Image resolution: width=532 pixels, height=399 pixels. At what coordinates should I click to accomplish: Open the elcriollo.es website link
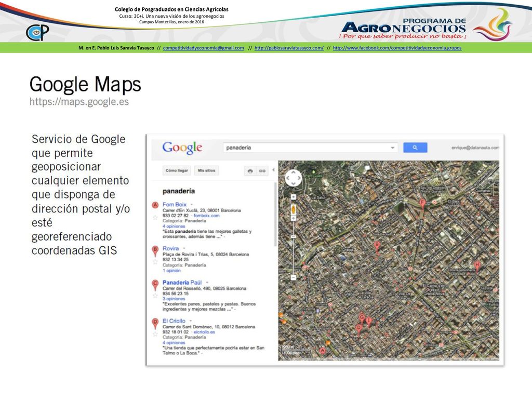pyautogui.click(x=204, y=332)
